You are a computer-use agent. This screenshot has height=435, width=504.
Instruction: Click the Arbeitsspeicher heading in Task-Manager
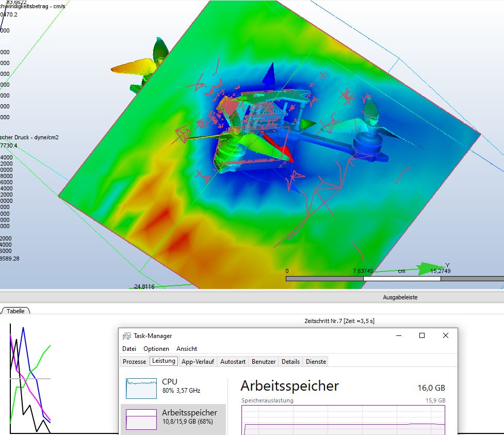(289, 386)
